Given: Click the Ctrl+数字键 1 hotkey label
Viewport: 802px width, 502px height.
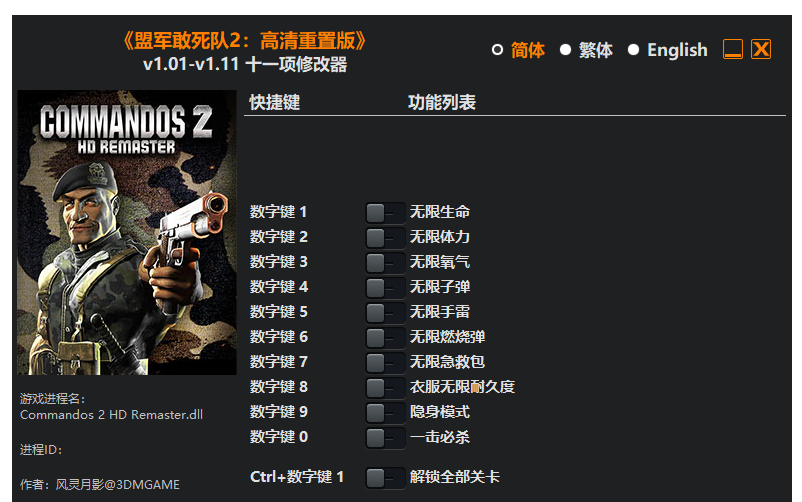Looking at the screenshot, I should tap(297, 477).
